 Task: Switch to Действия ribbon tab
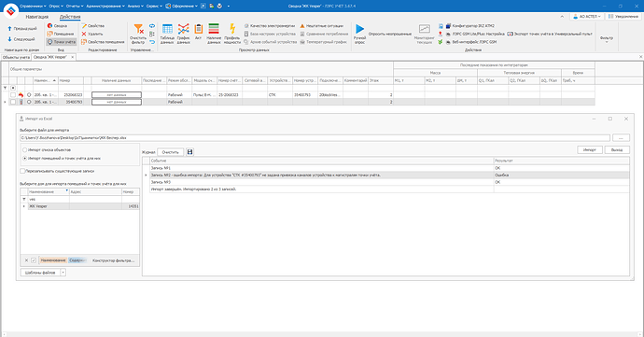[70, 17]
